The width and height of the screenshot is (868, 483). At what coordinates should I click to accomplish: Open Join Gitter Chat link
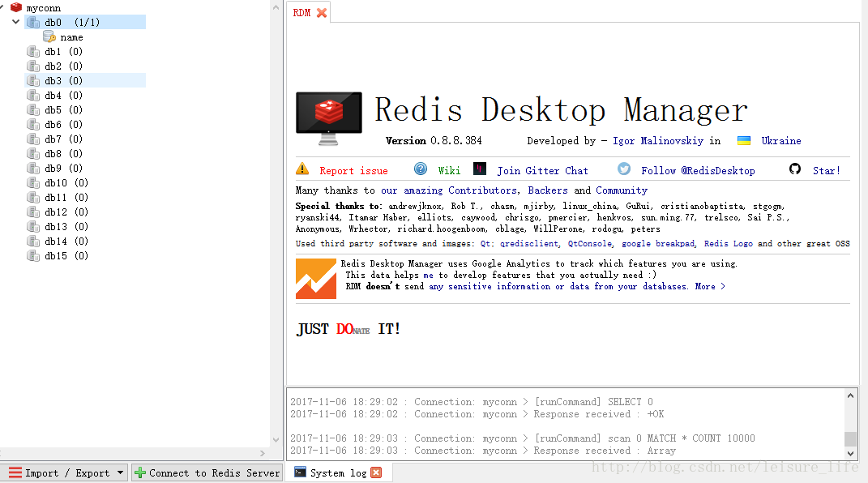click(x=542, y=171)
